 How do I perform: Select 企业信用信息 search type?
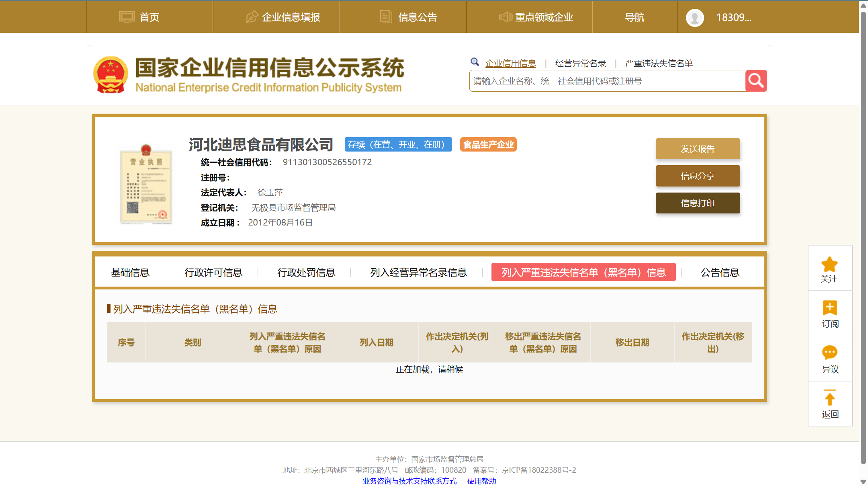[510, 63]
